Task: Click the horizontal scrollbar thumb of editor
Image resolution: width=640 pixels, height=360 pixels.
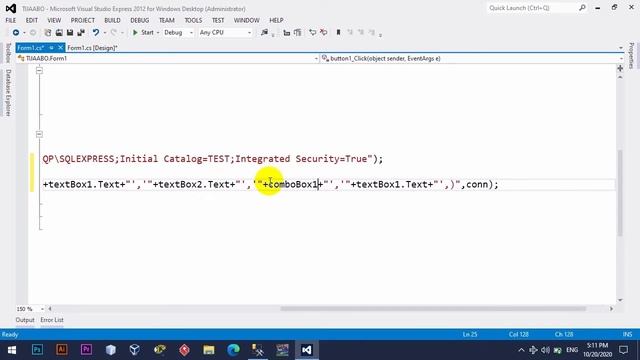Action: (x=433, y=309)
